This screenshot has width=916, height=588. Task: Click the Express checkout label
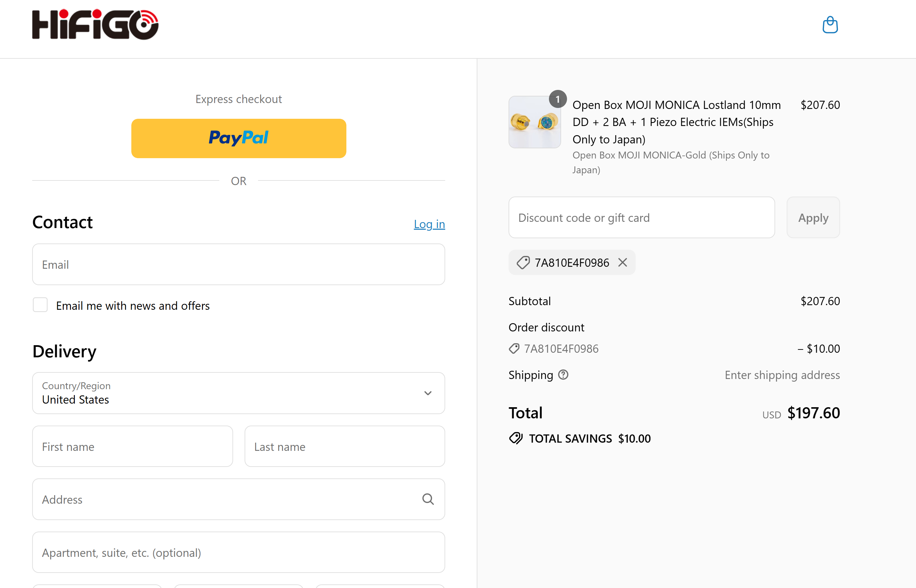tap(239, 99)
